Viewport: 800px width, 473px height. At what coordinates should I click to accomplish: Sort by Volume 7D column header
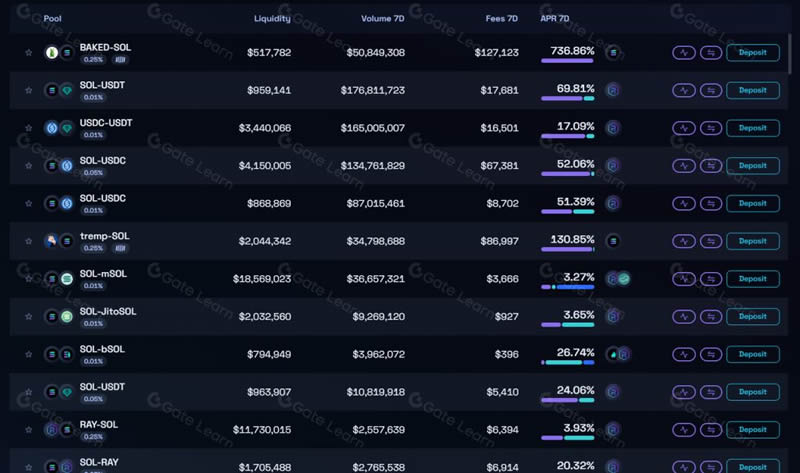pyautogui.click(x=383, y=19)
